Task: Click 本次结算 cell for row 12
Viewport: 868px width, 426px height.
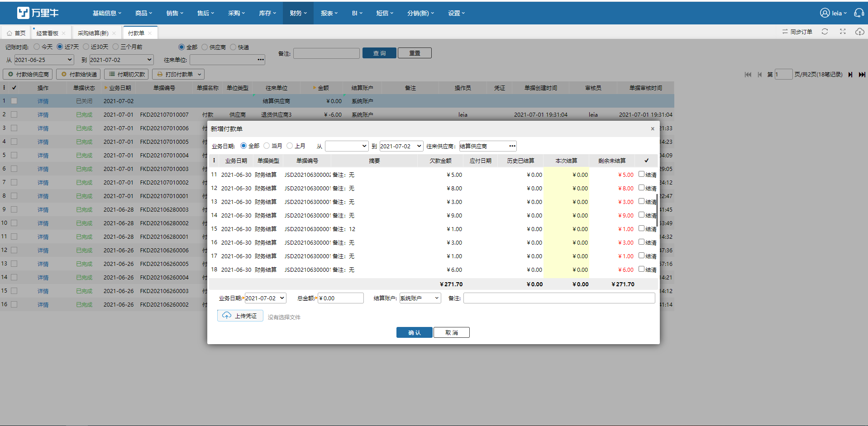Action: pyautogui.click(x=566, y=188)
